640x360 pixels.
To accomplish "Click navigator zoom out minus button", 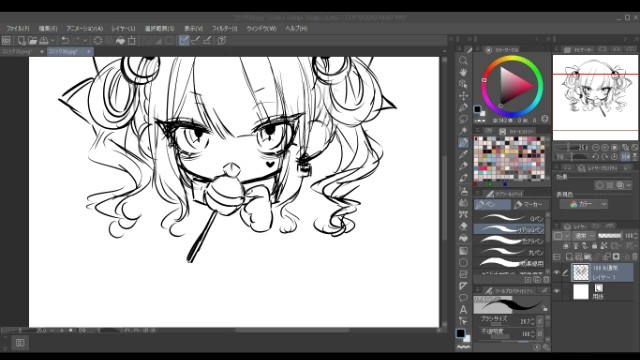I will (x=596, y=147).
